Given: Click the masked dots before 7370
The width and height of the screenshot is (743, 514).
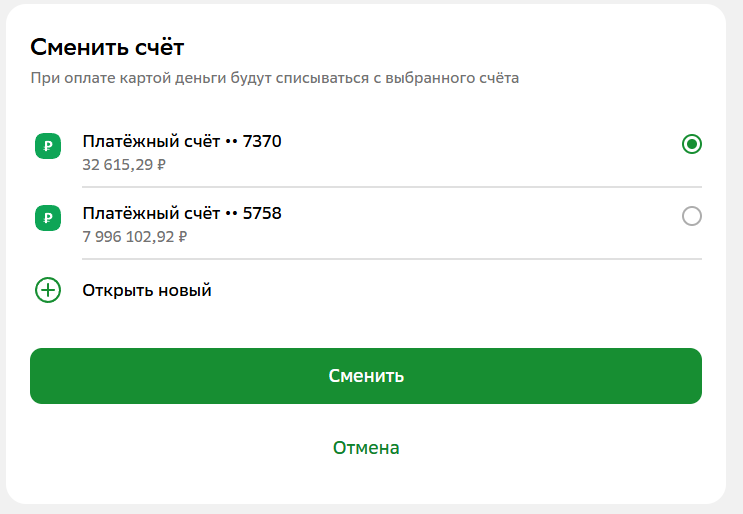Looking at the screenshot, I should (231, 142).
